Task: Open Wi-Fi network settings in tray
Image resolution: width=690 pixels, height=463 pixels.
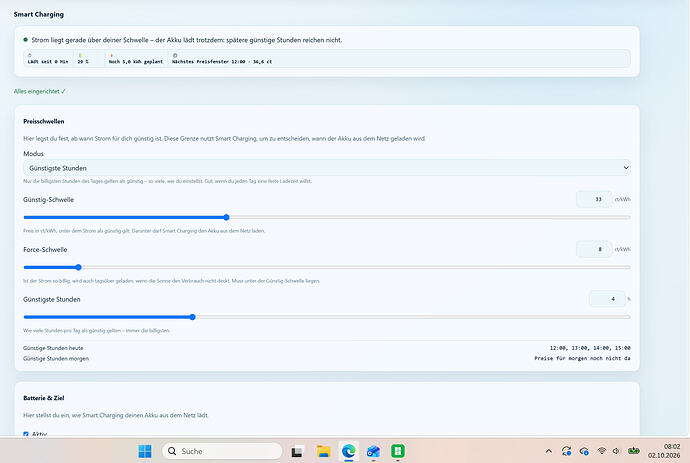Action: [x=602, y=451]
